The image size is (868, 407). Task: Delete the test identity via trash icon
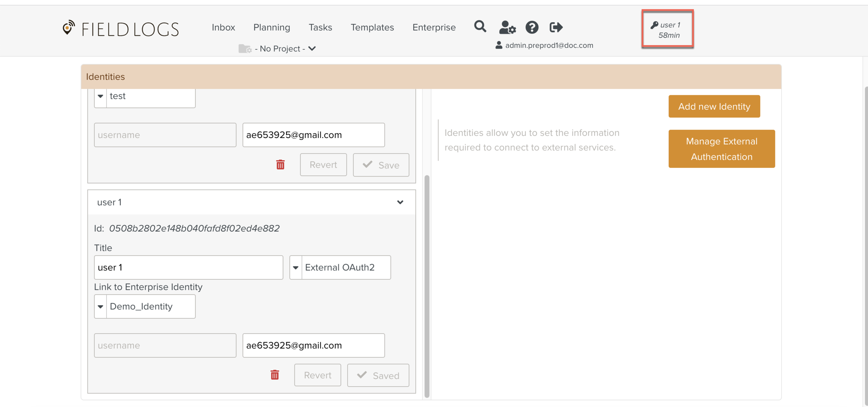click(x=280, y=164)
